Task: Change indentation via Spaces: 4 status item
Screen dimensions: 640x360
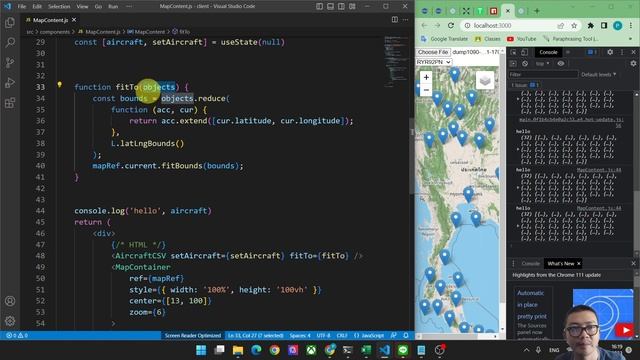Action: click(x=300, y=336)
